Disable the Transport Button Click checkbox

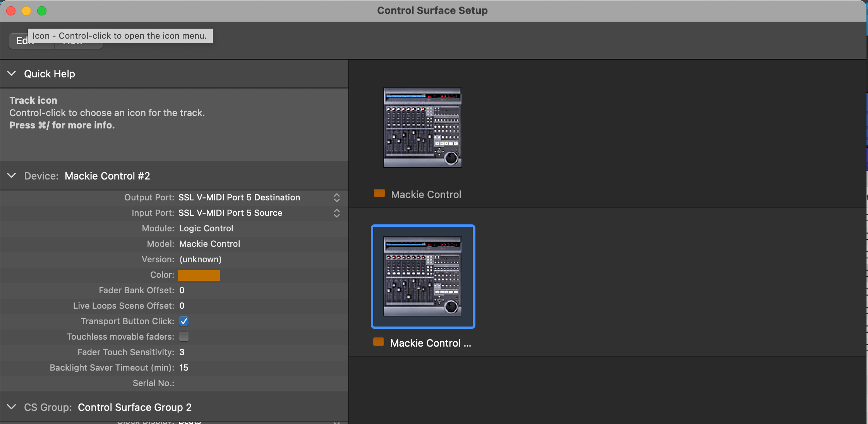[184, 321]
